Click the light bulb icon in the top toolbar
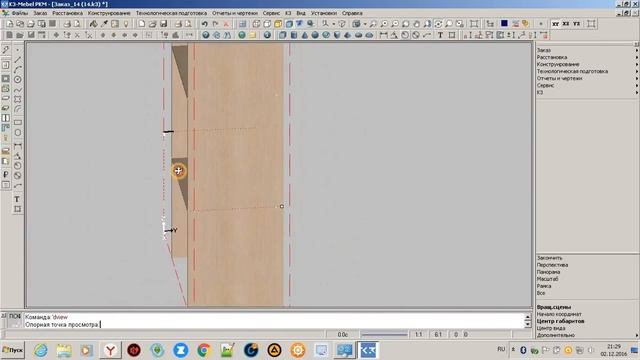This screenshot has height=360, width=640. 126,24
